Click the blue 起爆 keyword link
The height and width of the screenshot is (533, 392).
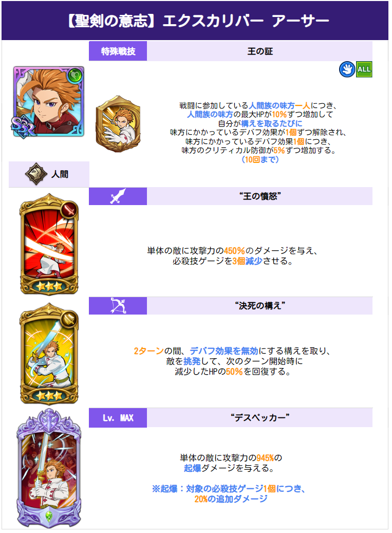point(192,468)
